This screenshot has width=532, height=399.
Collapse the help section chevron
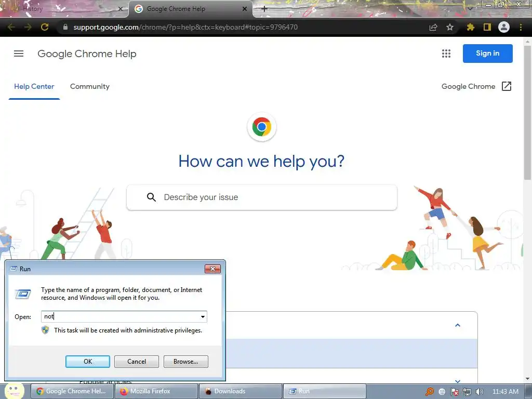(x=458, y=325)
